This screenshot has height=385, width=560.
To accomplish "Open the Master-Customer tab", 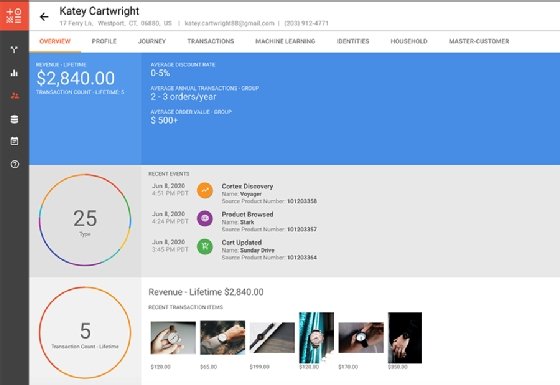I will 479,41.
